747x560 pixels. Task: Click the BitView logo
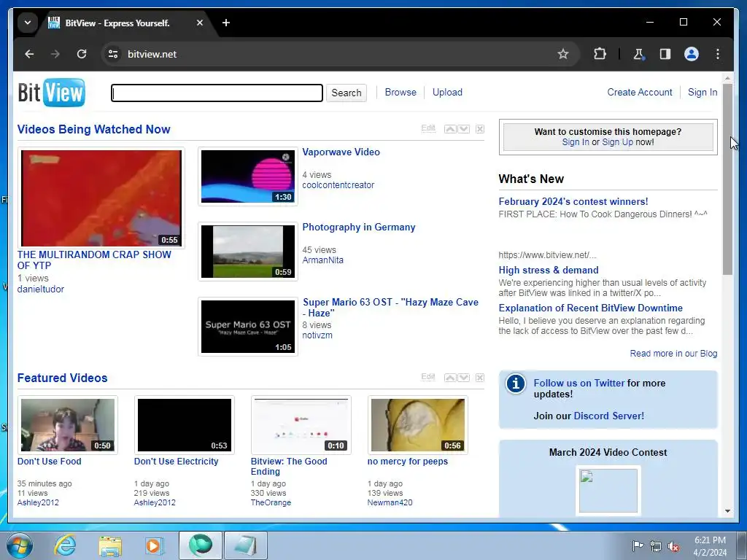point(52,93)
